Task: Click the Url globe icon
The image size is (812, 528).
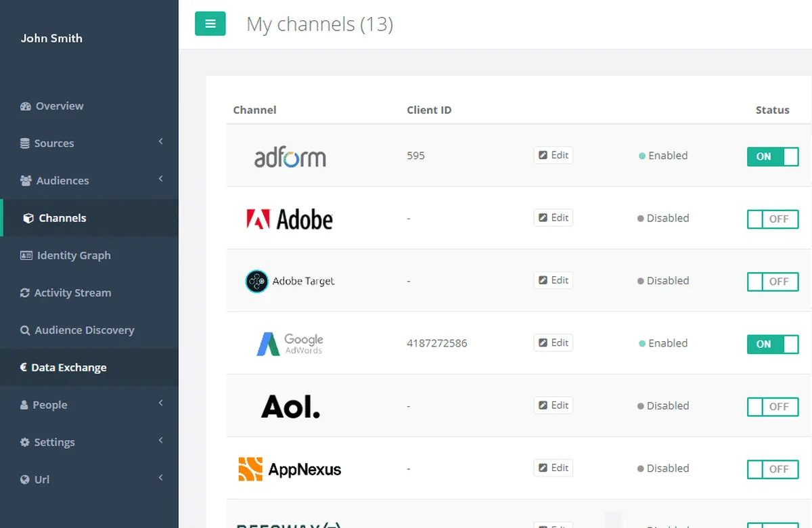Action: (25, 479)
